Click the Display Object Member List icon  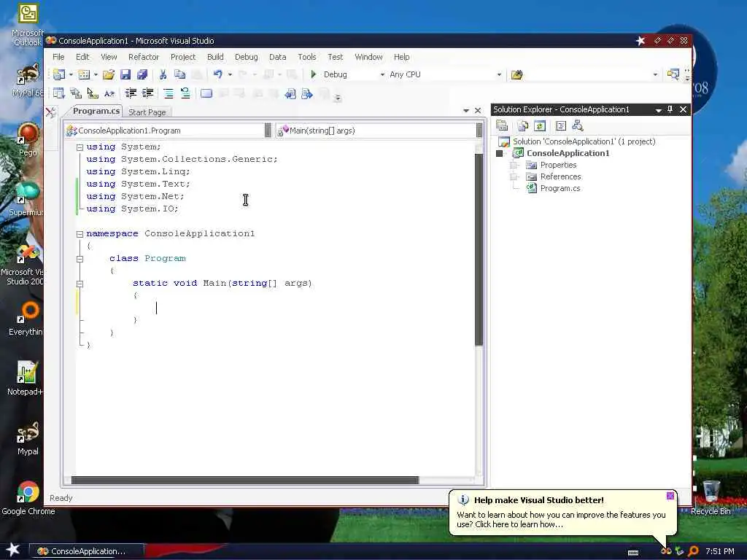pos(58,94)
